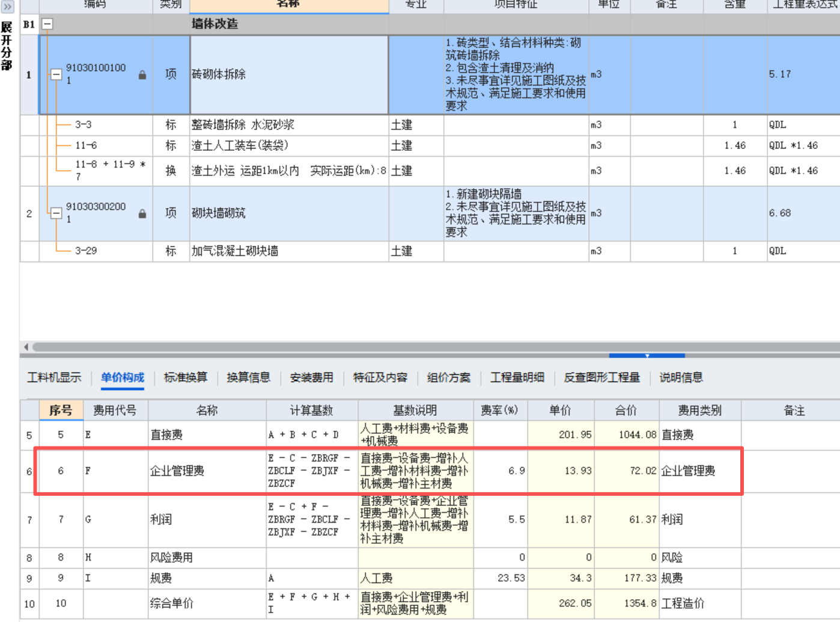
Task: Open the 安装费用 tab
Action: [311, 378]
